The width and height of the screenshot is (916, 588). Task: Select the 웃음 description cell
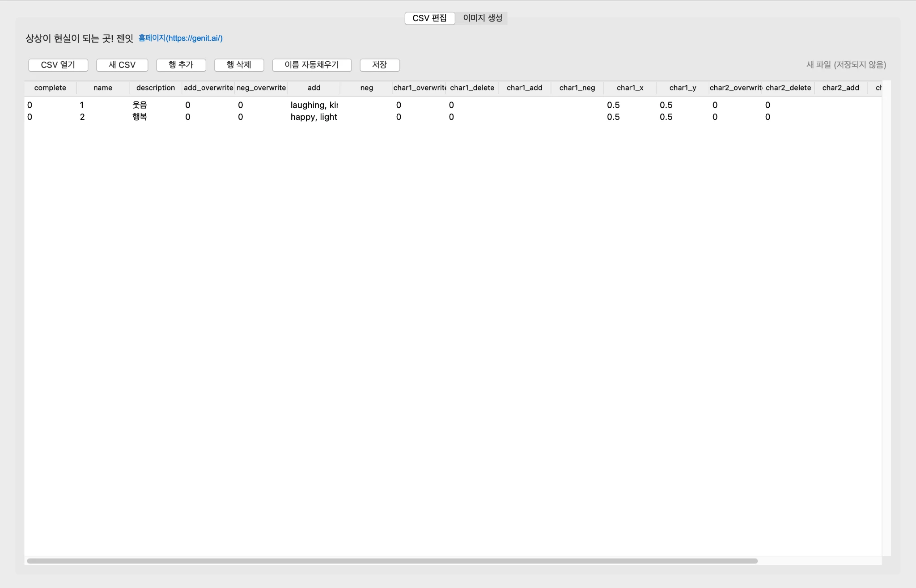[140, 105]
